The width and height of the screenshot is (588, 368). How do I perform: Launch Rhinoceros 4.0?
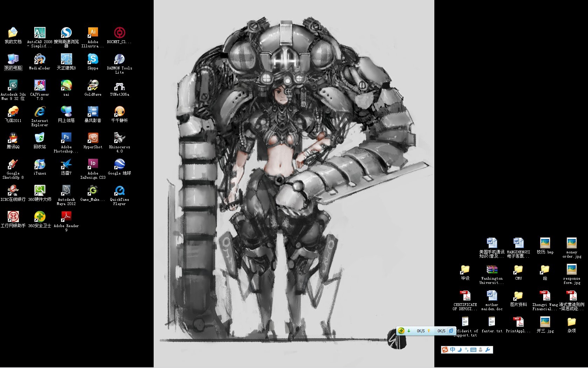119,142
